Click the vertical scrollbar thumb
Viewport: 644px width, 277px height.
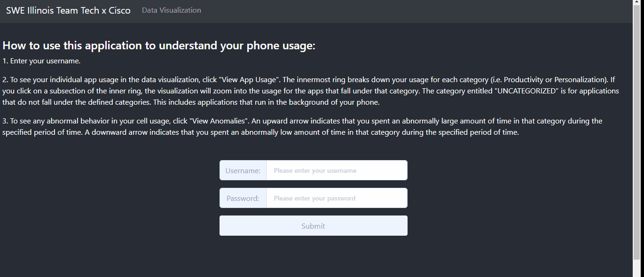637,131
